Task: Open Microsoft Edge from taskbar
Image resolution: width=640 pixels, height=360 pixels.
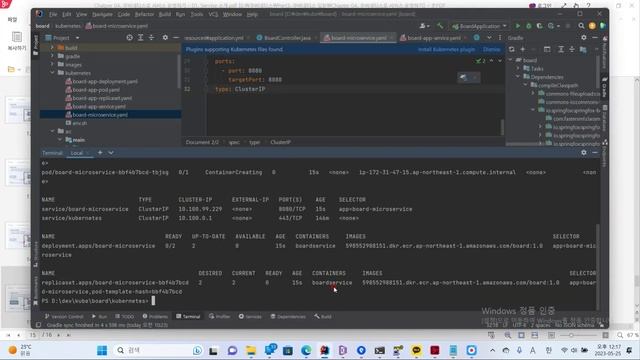Action: (x=306, y=350)
